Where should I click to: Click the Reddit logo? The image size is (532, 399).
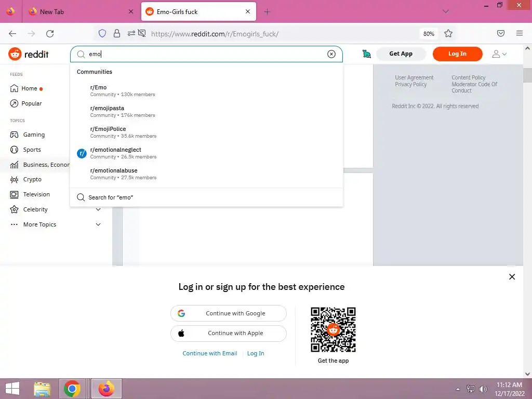[29, 54]
